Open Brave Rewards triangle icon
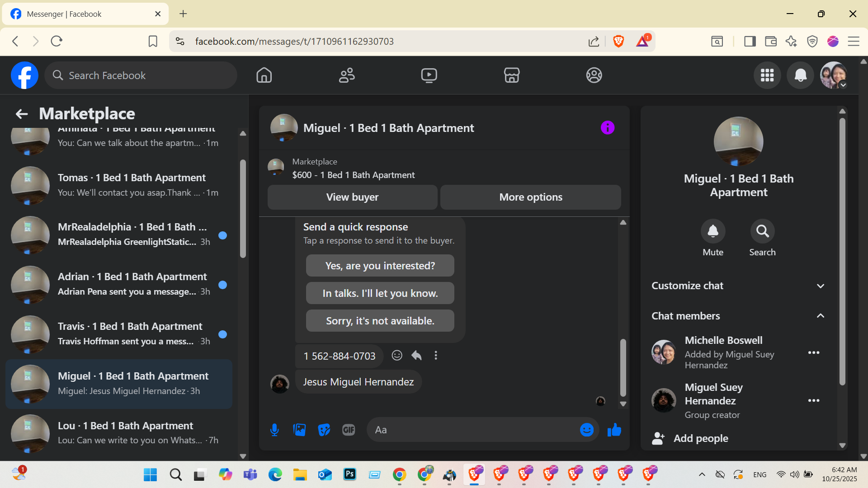 (x=643, y=42)
